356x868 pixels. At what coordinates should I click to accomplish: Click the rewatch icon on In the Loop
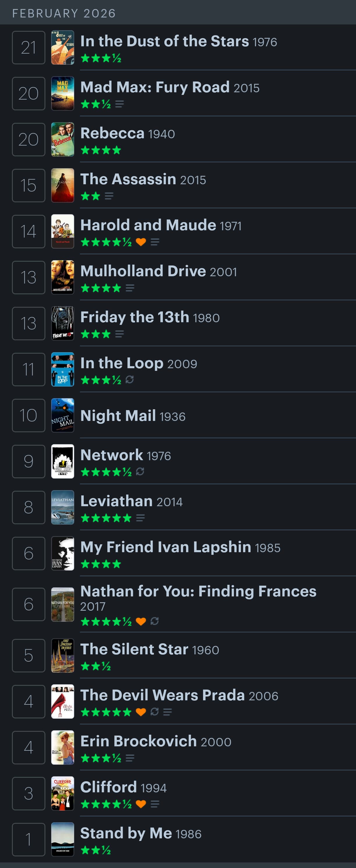130,380
